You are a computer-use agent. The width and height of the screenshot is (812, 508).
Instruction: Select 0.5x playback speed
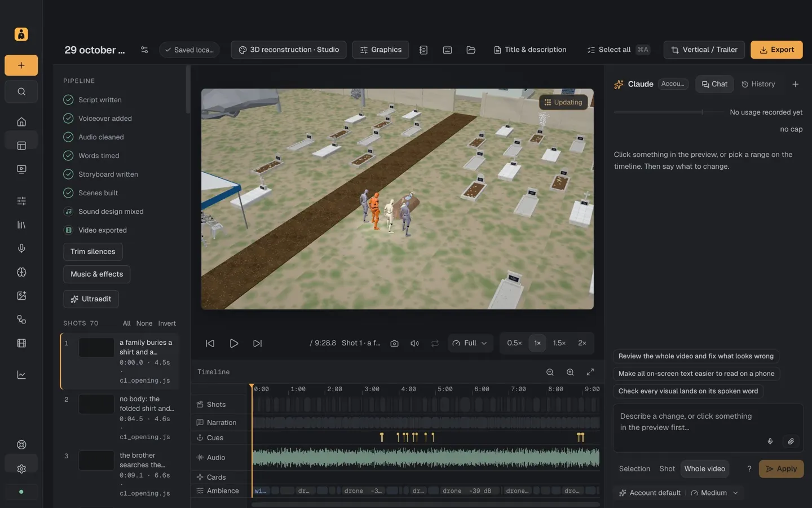(x=514, y=343)
